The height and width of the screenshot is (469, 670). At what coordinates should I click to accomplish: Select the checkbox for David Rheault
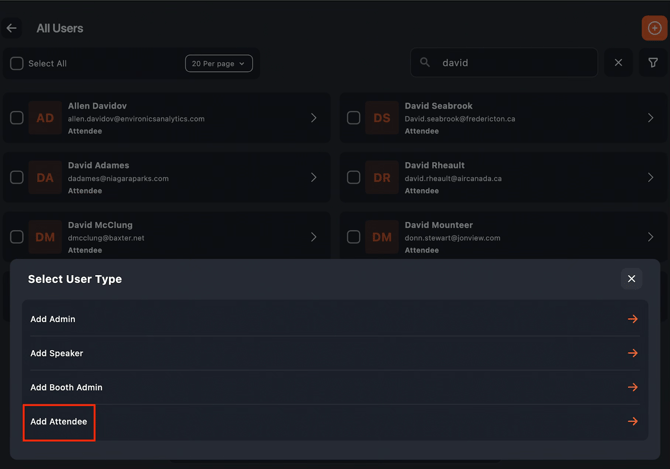[354, 178]
